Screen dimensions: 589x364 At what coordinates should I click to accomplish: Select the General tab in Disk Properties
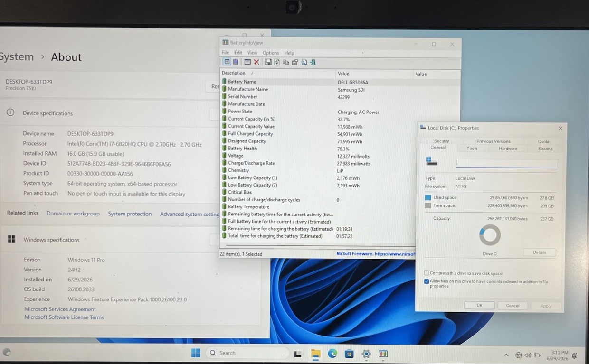pyautogui.click(x=438, y=148)
